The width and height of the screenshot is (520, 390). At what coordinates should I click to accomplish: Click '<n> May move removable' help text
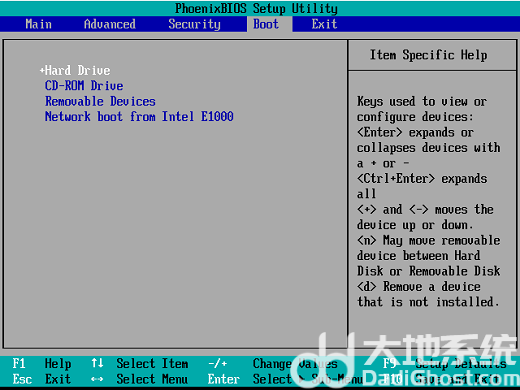click(428, 240)
